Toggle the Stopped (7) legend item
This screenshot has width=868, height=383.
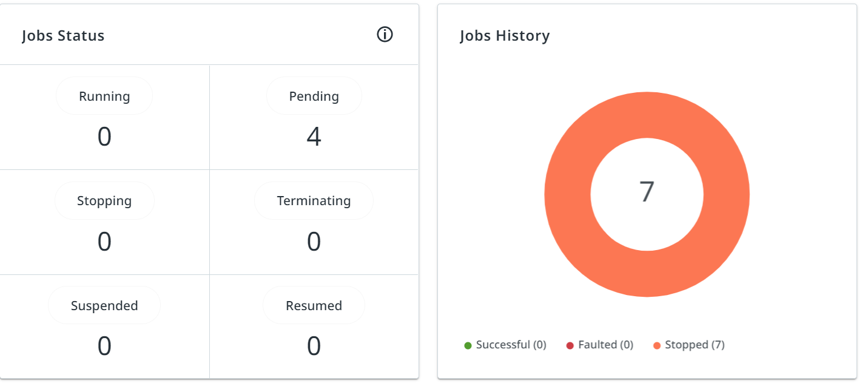click(689, 345)
